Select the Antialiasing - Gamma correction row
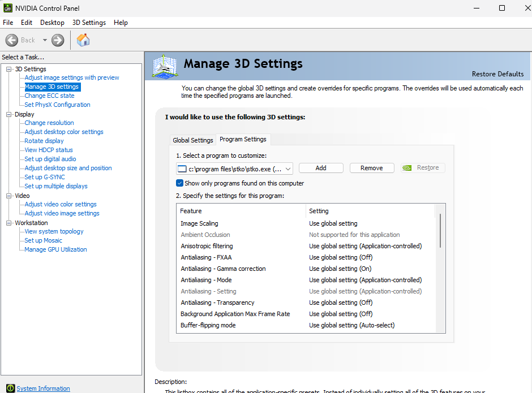The image size is (532, 393). click(x=306, y=269)
